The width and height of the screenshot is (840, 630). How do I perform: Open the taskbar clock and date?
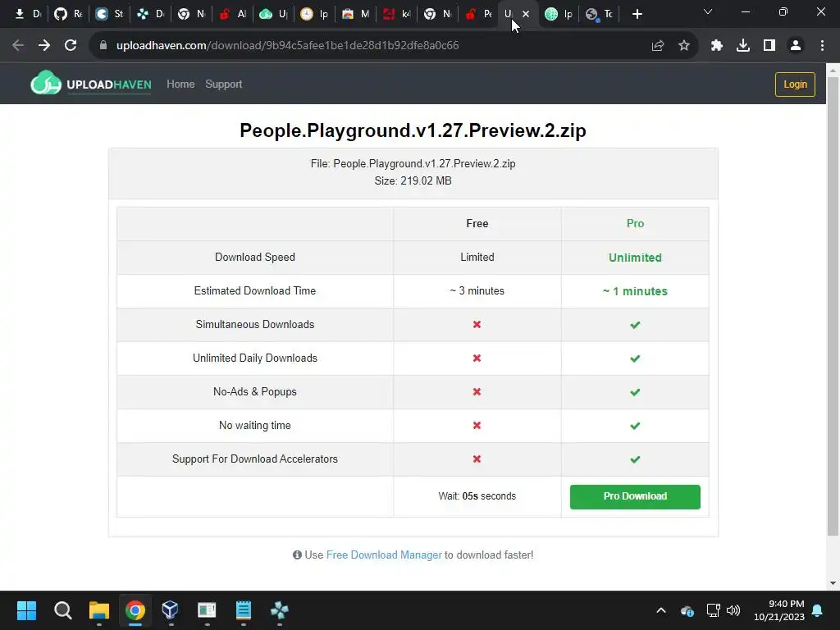pos(779,610)
